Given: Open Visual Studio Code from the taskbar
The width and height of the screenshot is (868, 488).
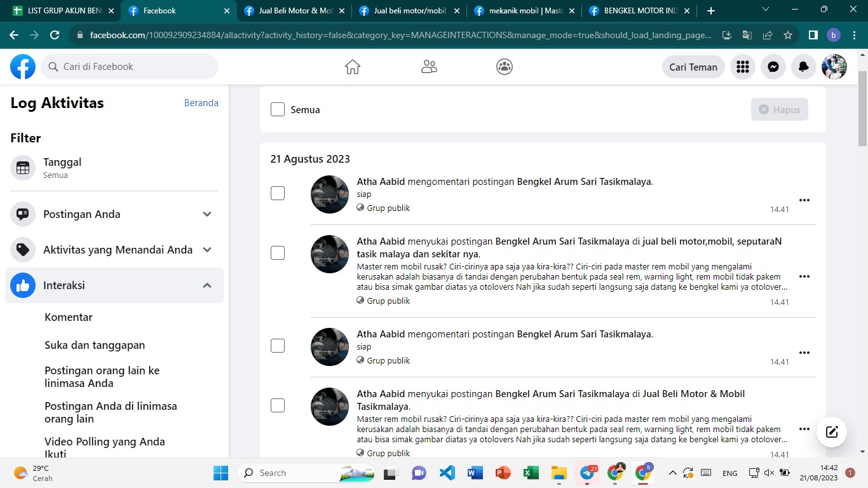Looking at the screenshot, I should tap(447, 473).
